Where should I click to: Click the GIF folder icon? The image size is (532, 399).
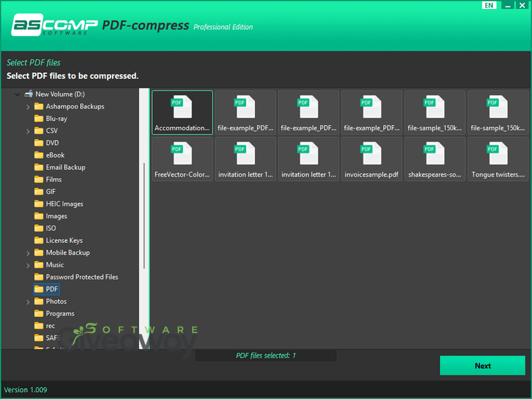tap(39, 192)
